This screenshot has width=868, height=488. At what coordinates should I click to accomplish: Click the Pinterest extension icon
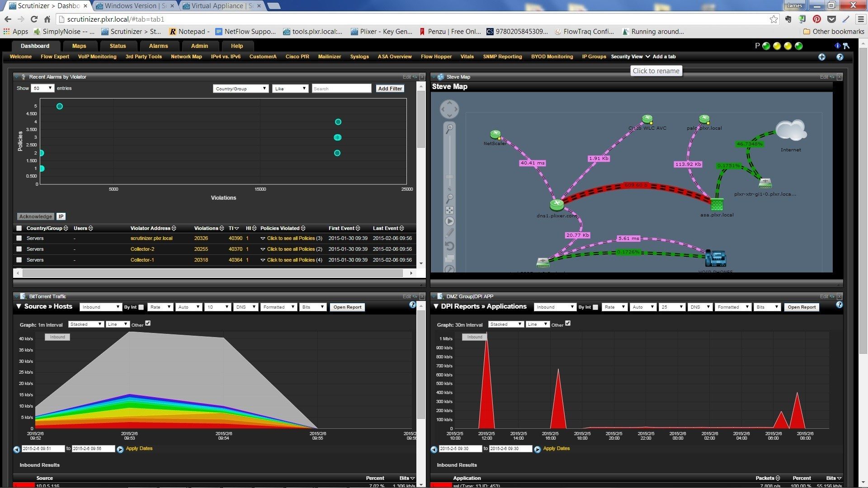pos(816,19)
